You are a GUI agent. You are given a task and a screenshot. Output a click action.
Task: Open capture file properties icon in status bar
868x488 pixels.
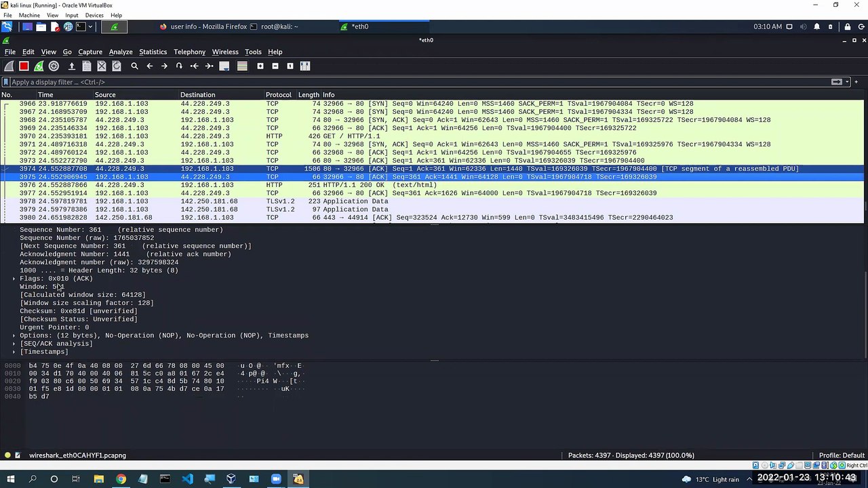18,455
